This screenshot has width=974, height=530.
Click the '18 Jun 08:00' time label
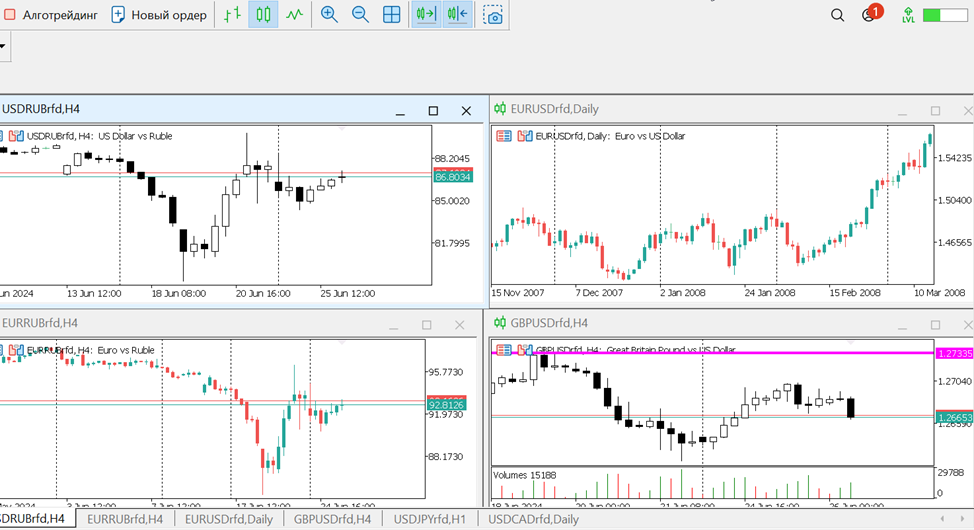click(x=179, y=293)
